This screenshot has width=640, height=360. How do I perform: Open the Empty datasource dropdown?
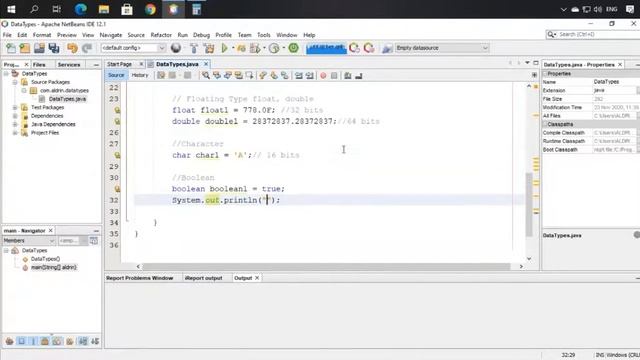pyautogui.click(x=485, y=48)
